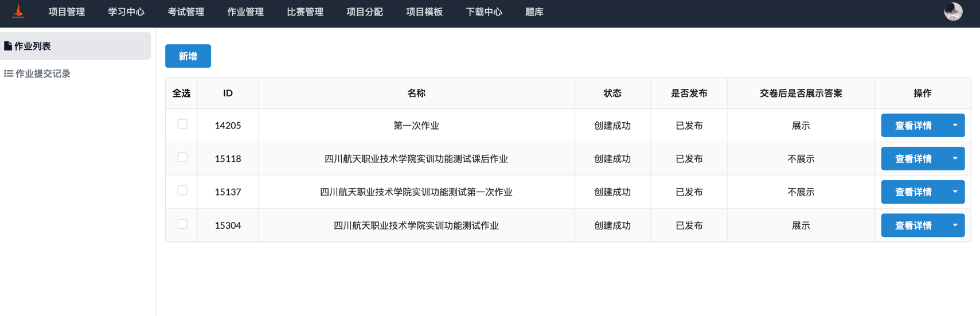
Task: Click the flame logo icon in navbar
Action: [18, 11]
